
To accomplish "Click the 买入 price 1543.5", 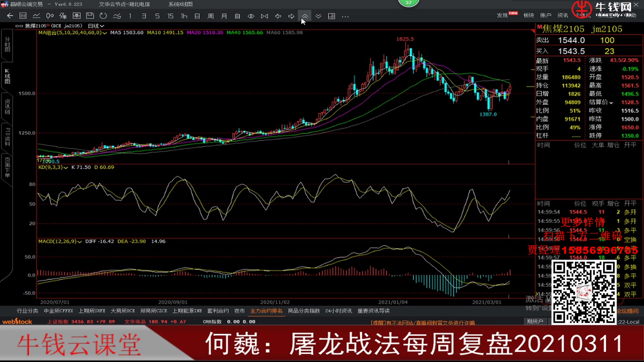I will pos(571,51).
